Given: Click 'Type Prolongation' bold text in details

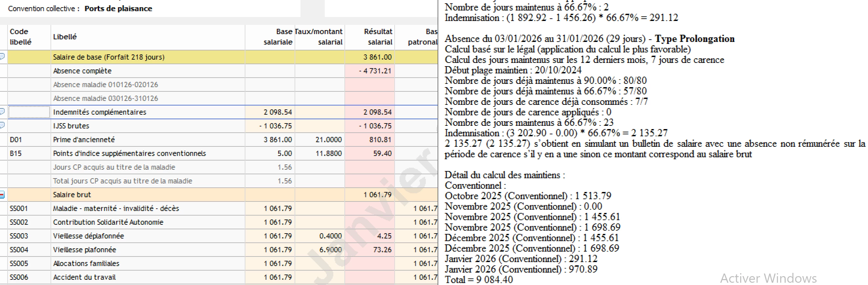Looking at the screenshot, I should coord(694,39).
